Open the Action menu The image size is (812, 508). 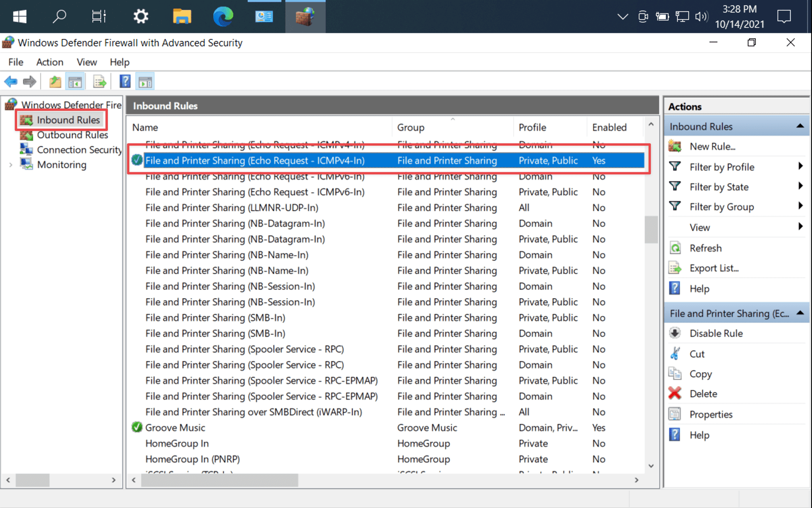pos(50,62)
